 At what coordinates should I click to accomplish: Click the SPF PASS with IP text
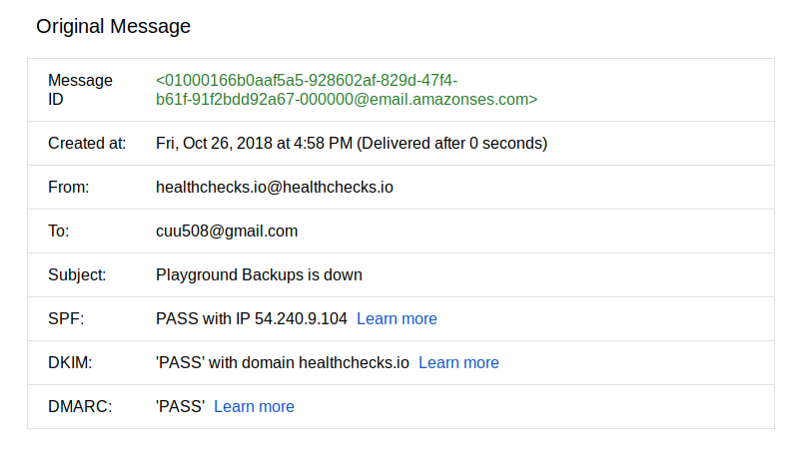coord(251,319)
